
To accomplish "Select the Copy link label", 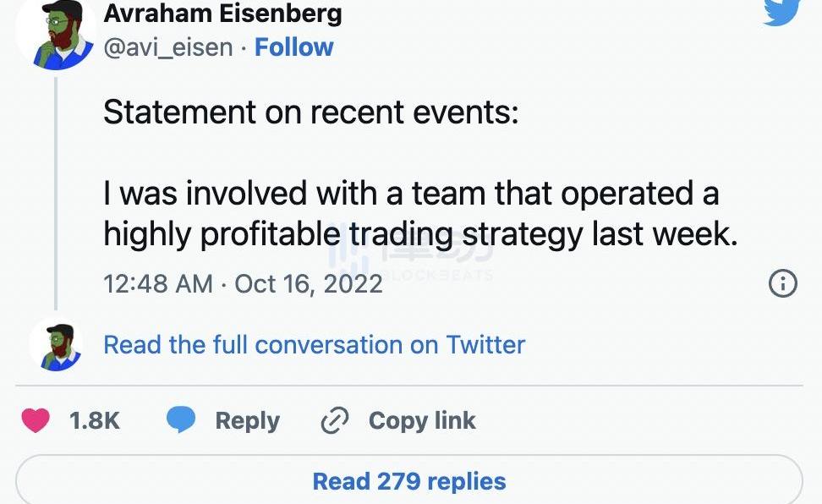I will [x=422, y=420].
